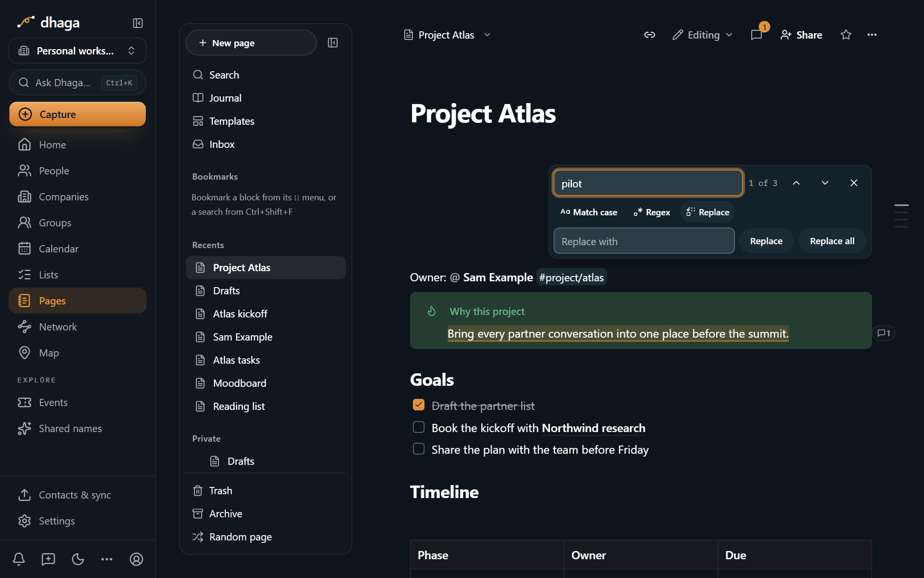
Task: Open the #project/atlas tag
Action: pos(571,277)
